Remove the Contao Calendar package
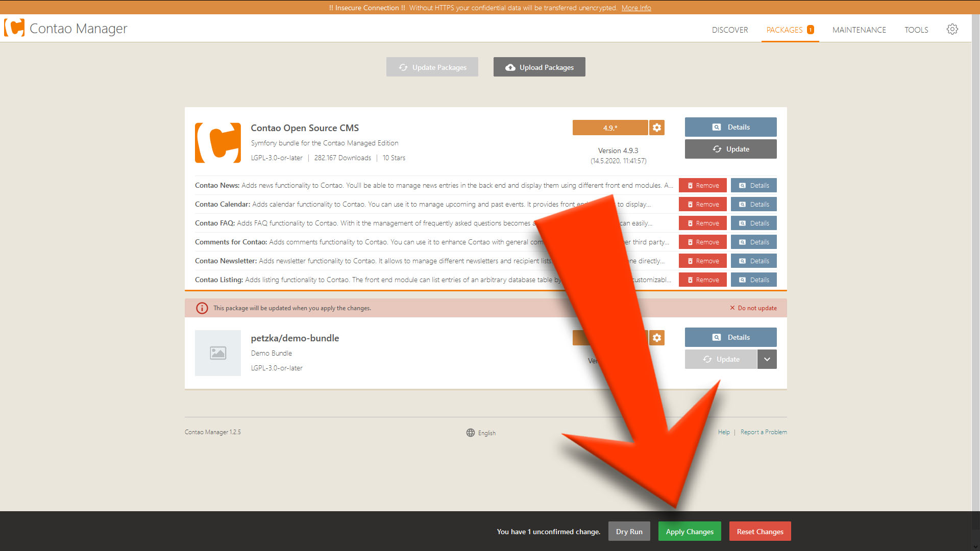 [x=703, y=205]
